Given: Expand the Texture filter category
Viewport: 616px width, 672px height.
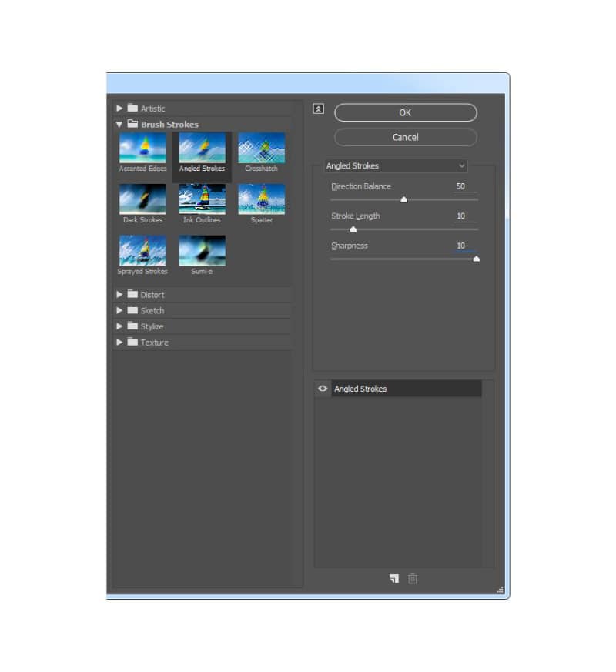Looking at the screenshot, I should point(119,342).
